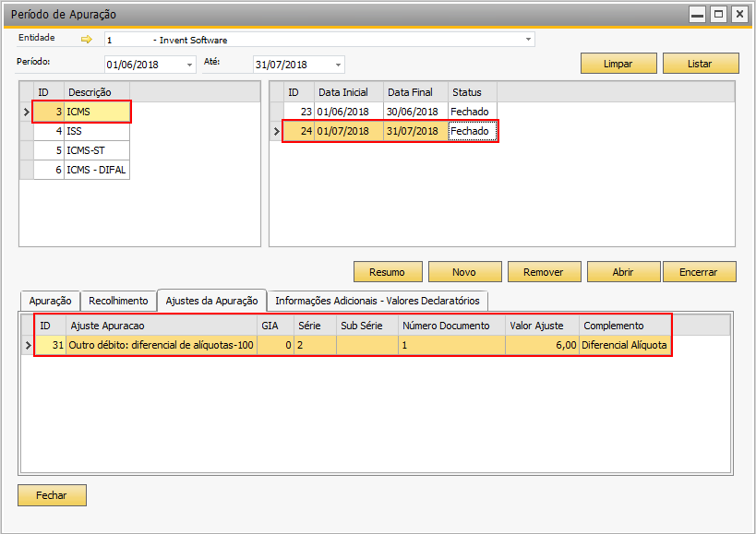Click the Data Final column header
This screenshot has width=756, height=534.
tap(415, 92)
